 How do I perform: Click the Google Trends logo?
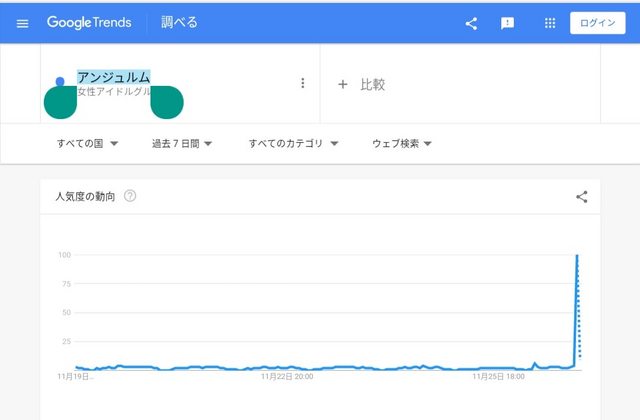click(x=89, y=22)
